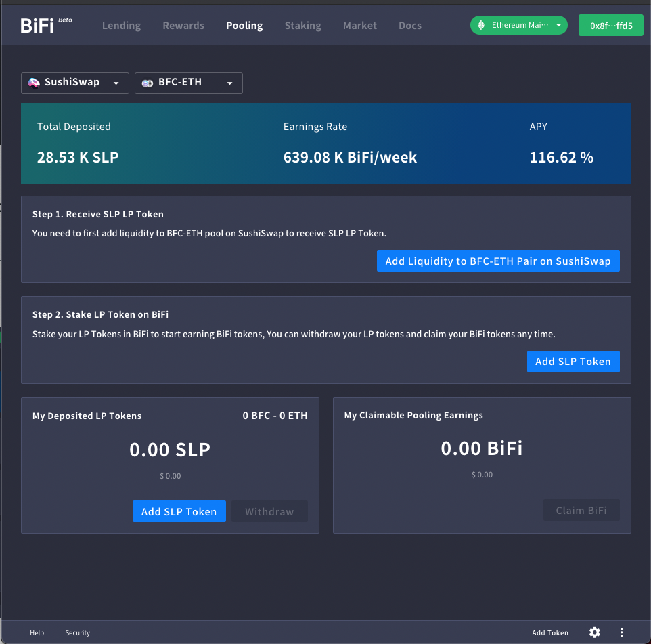Screen dimensions: 651x644
Task: Expand the SushiSwap exchange dropdown
Action: [x=75, y=83]
